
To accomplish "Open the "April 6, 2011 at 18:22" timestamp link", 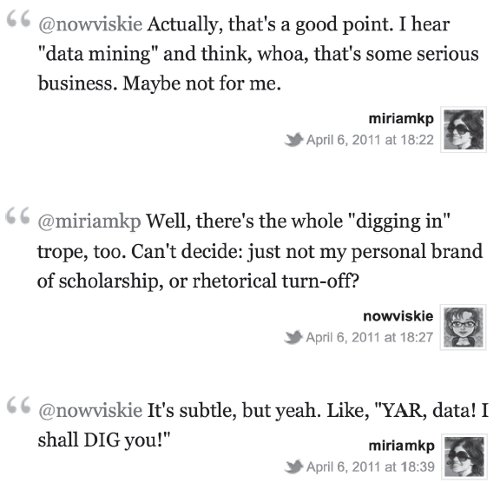I will click(370, 140).
